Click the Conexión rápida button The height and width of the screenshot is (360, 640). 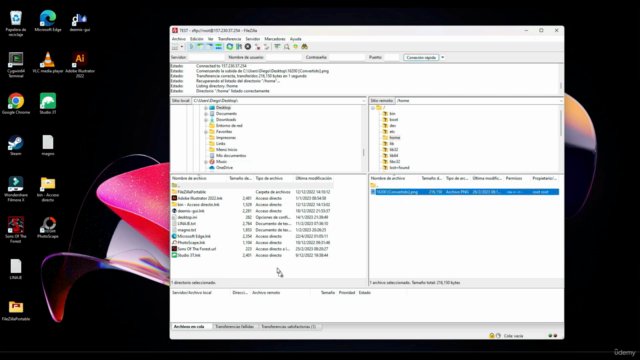tap(421, 58)
